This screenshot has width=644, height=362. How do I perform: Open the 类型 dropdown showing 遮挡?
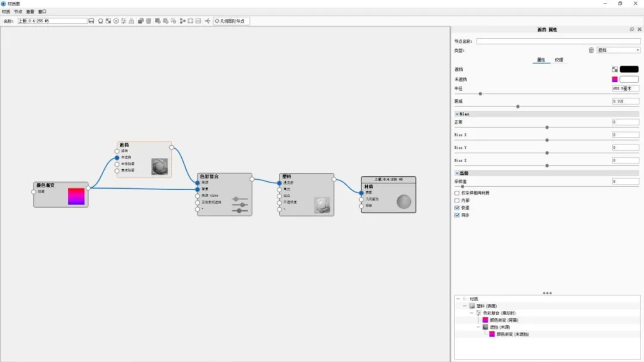coord(619,50)
